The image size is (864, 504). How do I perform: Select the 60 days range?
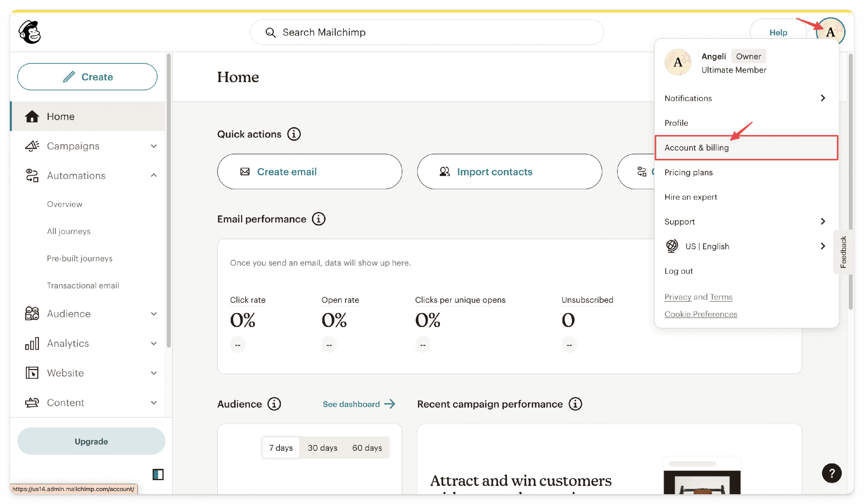(367, 447)
